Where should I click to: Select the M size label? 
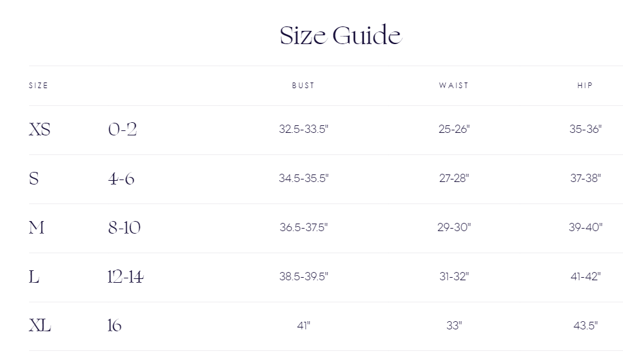tap(37, 227)
